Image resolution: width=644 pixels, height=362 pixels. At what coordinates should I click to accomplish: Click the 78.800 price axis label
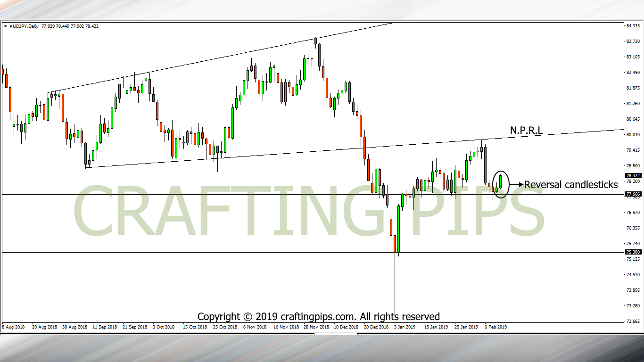click(633, 166)
